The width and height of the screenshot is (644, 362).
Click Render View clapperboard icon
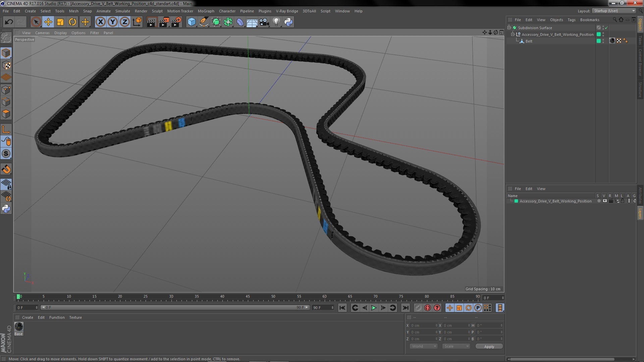(151, 22)
